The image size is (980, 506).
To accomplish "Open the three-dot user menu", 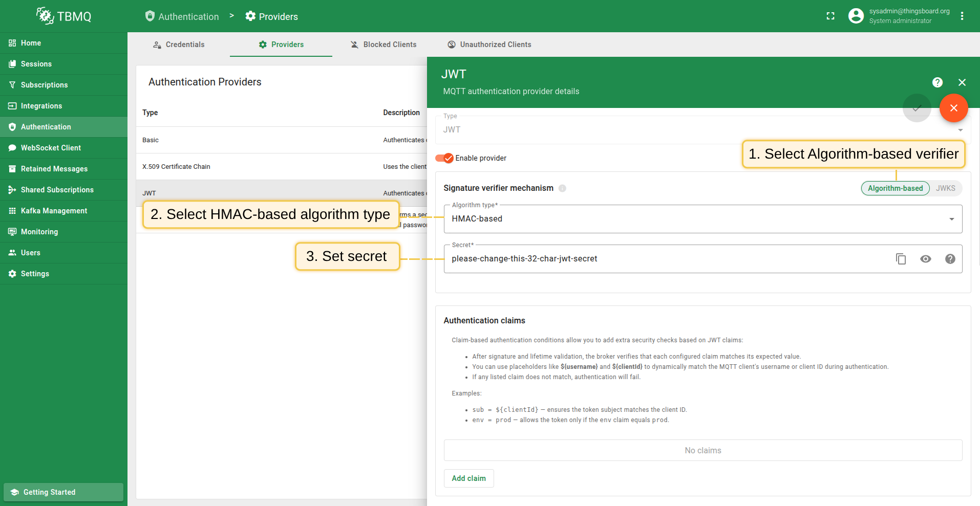I will 962,16.
